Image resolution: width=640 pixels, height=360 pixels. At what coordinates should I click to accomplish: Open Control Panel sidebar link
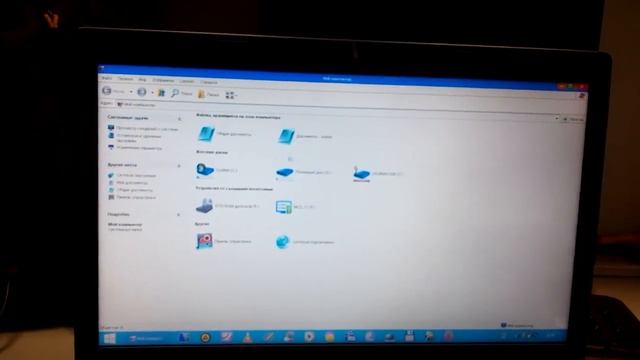132,198
